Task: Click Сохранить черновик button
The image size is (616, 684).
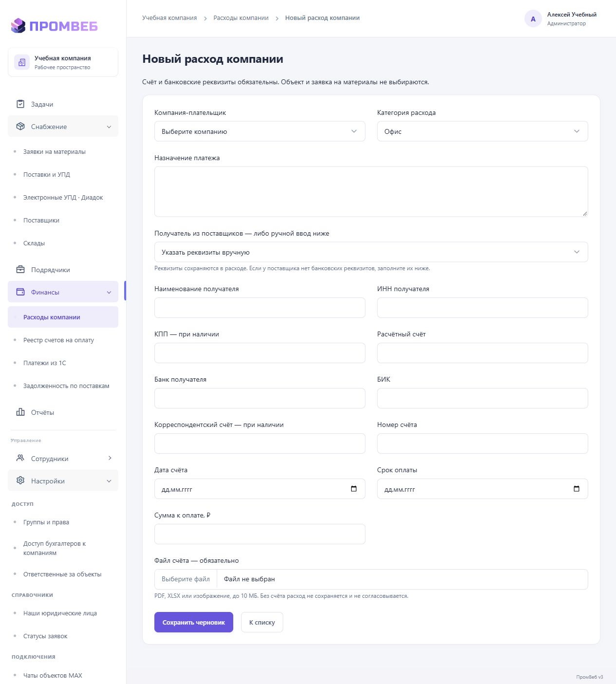Action: [194, 622]
